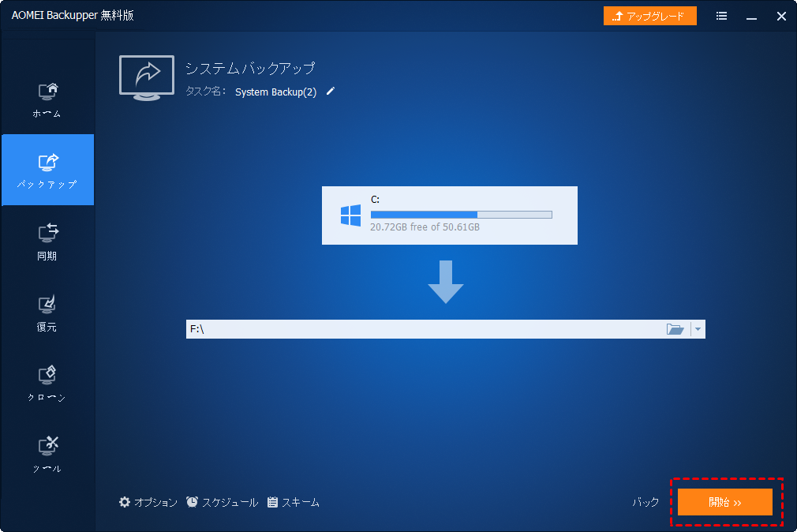Open the hamburger menu in title bar
Image resolution: width=797 pixels, height=532 pixels.
(721, 17)
